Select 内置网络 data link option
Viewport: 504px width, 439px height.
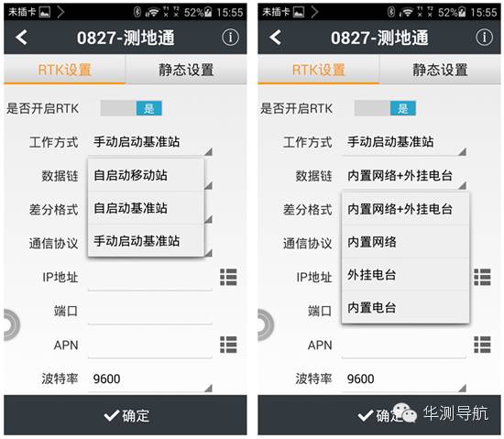406,242
